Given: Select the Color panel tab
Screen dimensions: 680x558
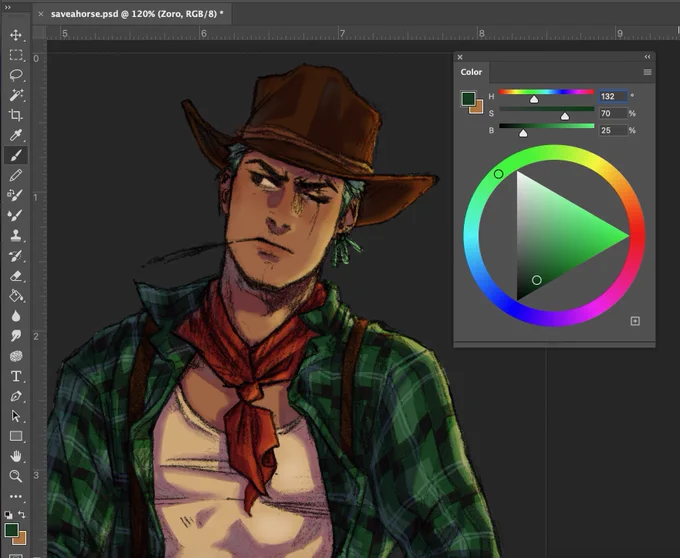Looking at the screenshot, I should click(x=471, y=72).
